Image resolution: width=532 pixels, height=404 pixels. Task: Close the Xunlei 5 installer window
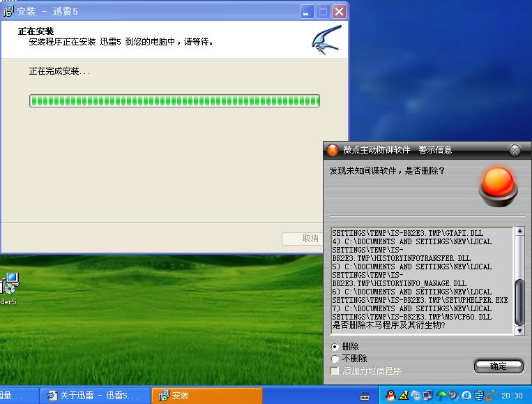pyautogui.click(x=339, y=12)
